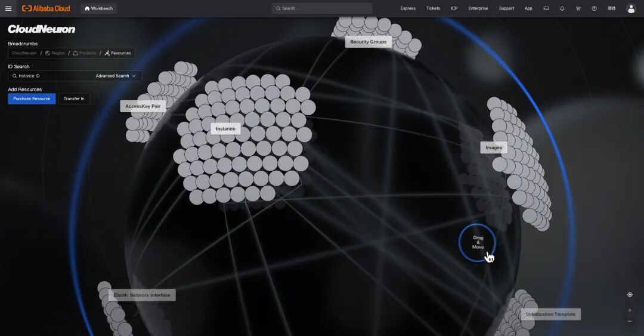The height and width of the screenshot is (336, 644).
Task: Click the CloudNeuron title logo
Action: coord(42,29)
